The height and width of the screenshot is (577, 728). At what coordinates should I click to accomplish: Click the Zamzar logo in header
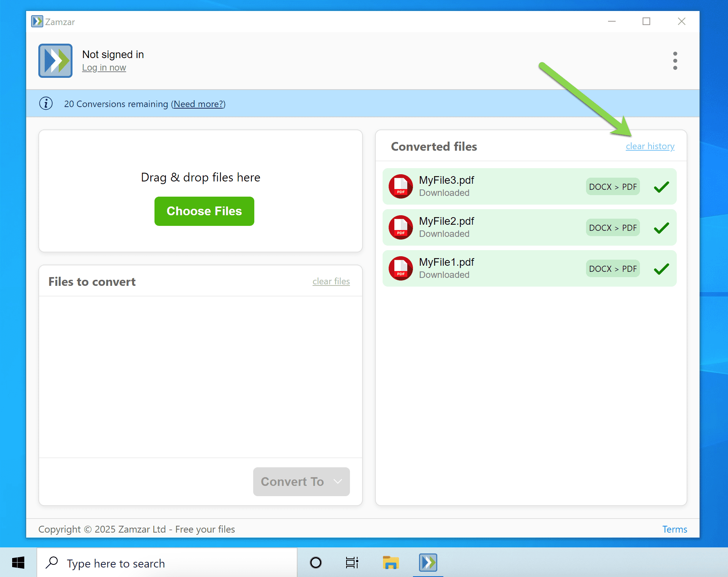[55, 61]
